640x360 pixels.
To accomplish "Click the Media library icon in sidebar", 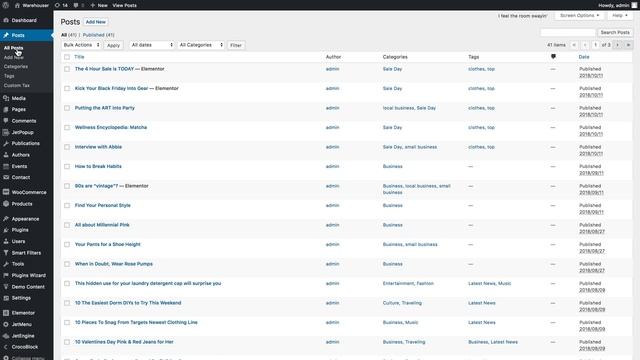I will click(x=6, y=98).
